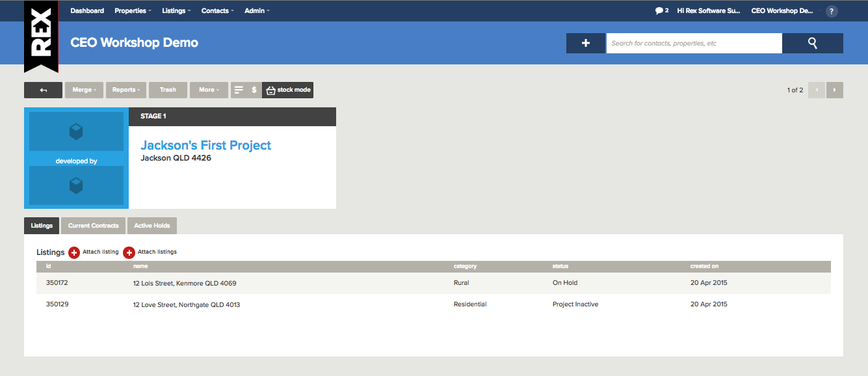Click the REX logo banner
This screenshot has width=868, height=376.
click(41, 36)
